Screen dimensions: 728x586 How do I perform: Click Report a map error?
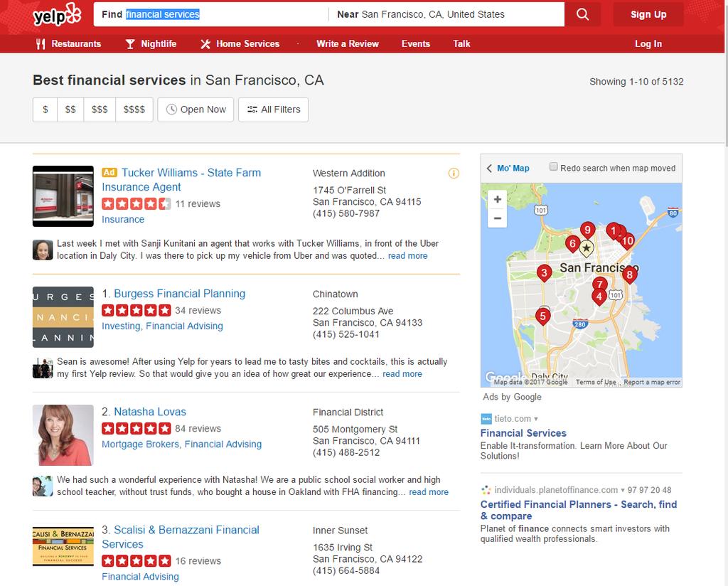[x=652, y=382]
